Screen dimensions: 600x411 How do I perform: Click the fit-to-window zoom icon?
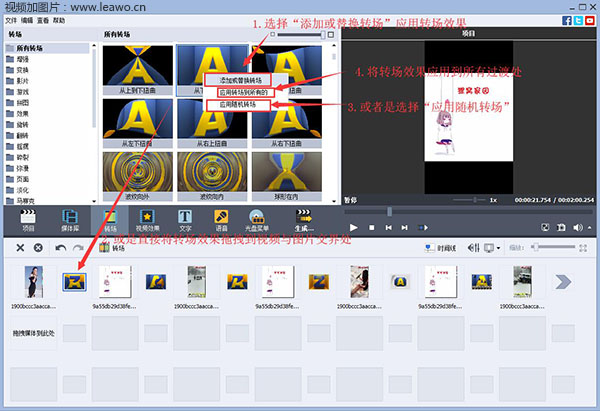coord(583,248)
